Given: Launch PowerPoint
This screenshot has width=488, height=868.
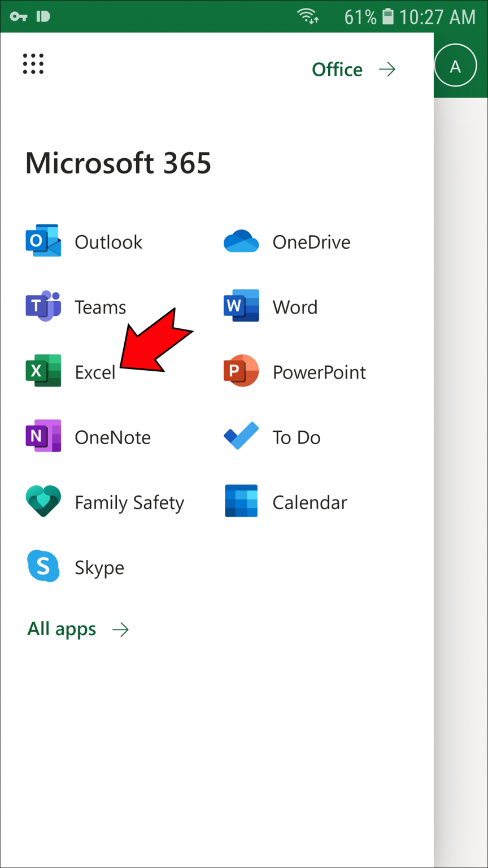Looking at the screenshot, I should [241, 371].
